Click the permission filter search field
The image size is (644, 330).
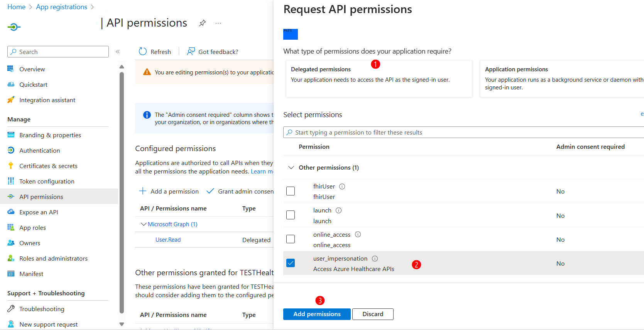(463, 133)
